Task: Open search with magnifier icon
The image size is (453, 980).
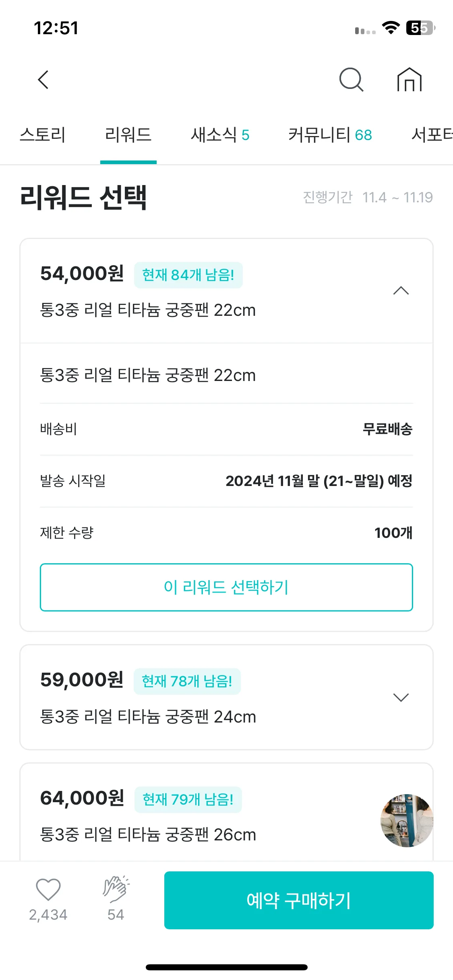Action: (352, 80)
